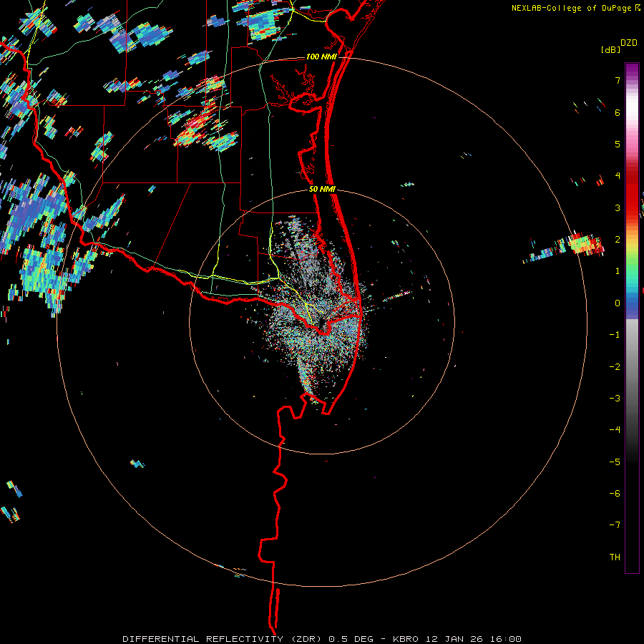
Task: Click the 6 dB value on color scale
Action: pyautogui.click(x=618, y=112)
